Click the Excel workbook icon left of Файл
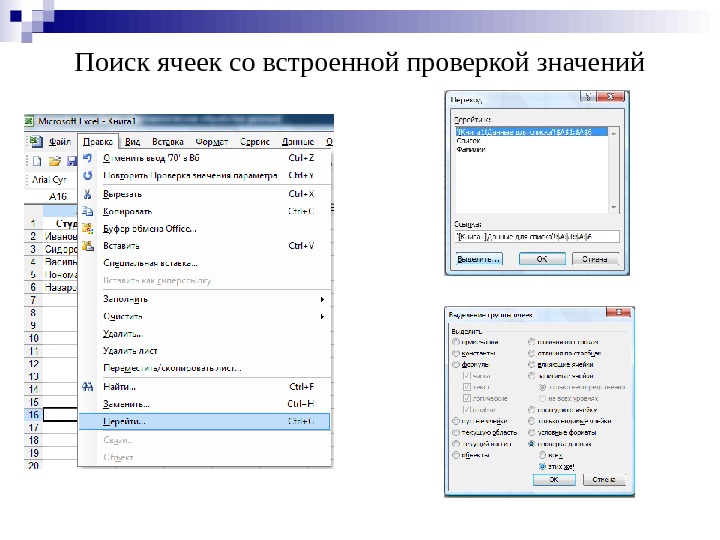Screen dimensions: 720x540 (36, 141)
